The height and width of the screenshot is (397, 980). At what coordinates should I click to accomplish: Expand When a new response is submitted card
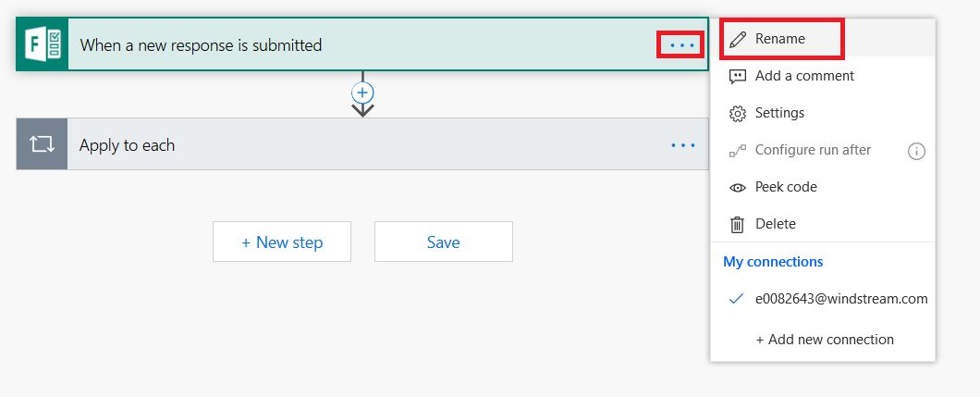pyautogui.click(x=362, y=44)
